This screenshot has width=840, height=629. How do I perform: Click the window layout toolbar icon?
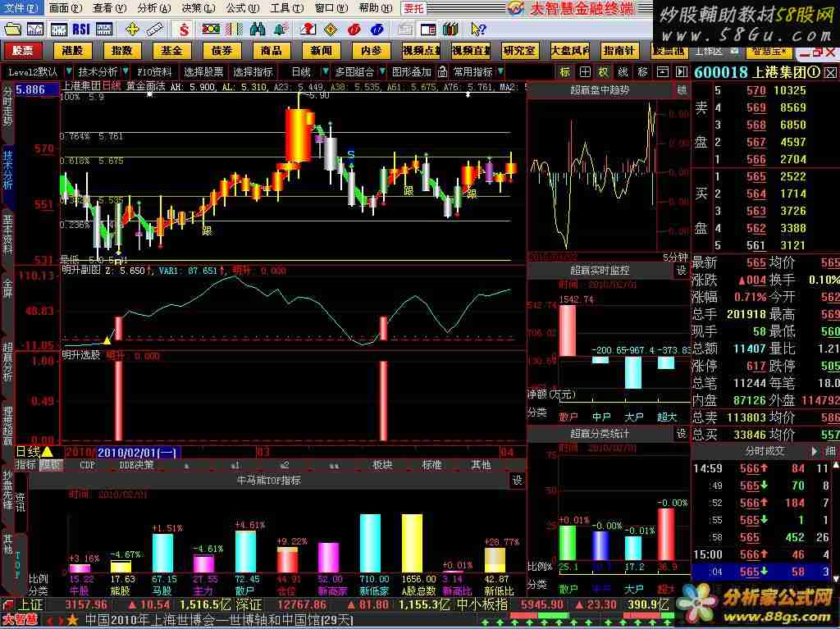[x=427, y=29]
